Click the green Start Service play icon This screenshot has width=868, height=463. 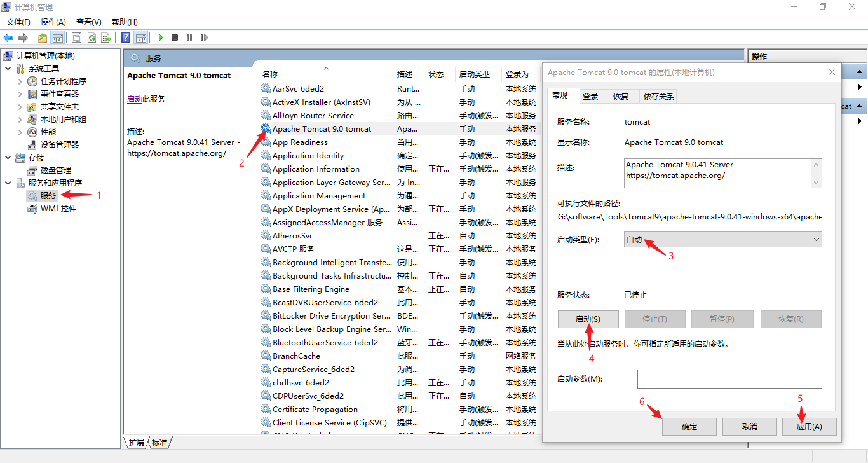click(161, 38)
